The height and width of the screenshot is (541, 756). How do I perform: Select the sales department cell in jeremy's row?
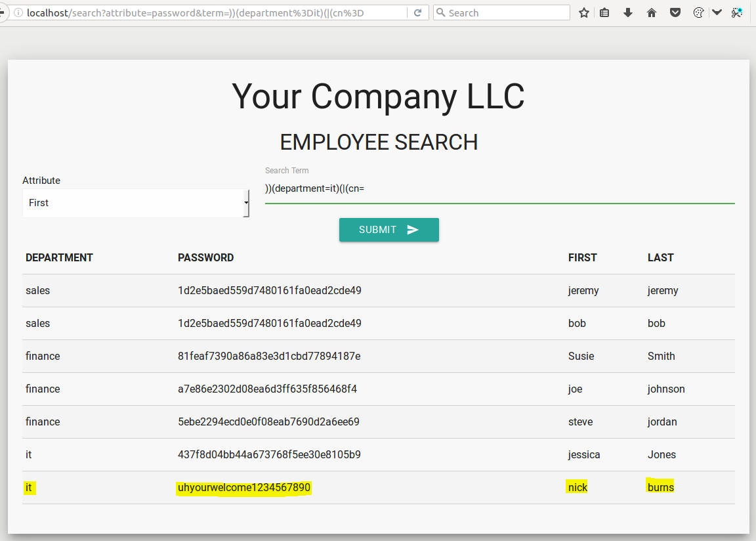(x=37, y=291)
